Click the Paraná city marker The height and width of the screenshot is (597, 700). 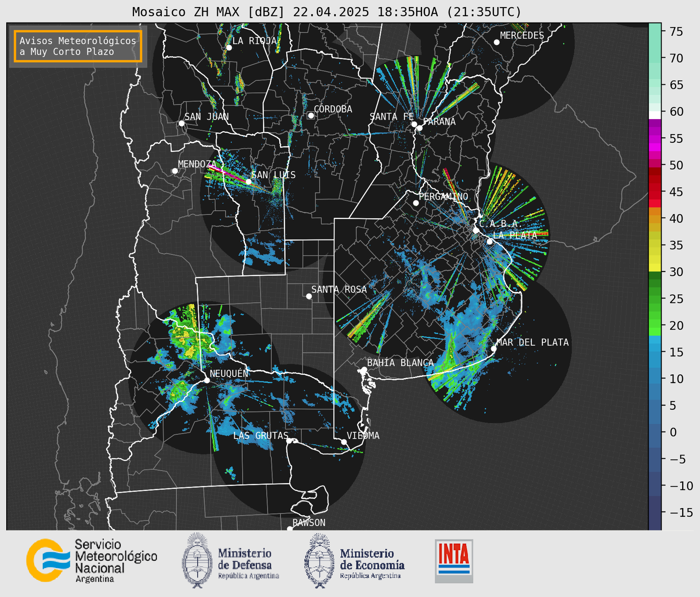[x=420, y=128]
